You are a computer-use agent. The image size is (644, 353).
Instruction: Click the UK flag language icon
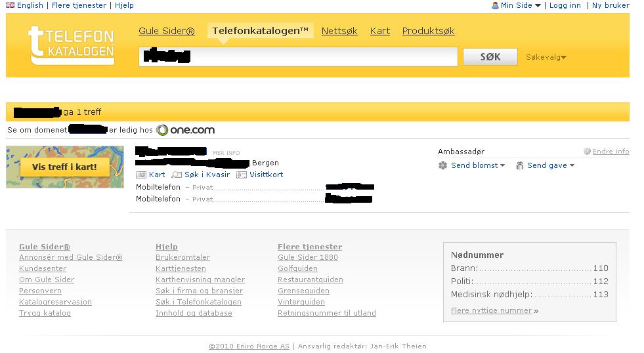pos(11,5)
